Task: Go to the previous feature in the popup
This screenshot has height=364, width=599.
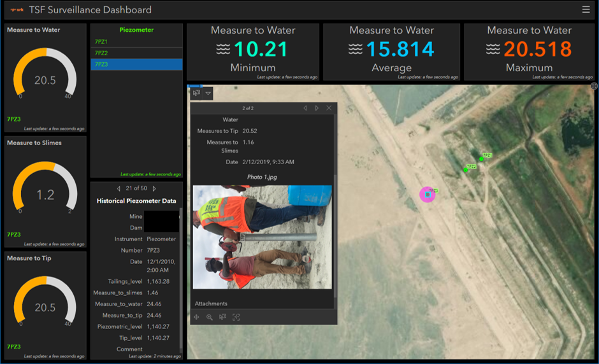Action: (x=305, y=108)
